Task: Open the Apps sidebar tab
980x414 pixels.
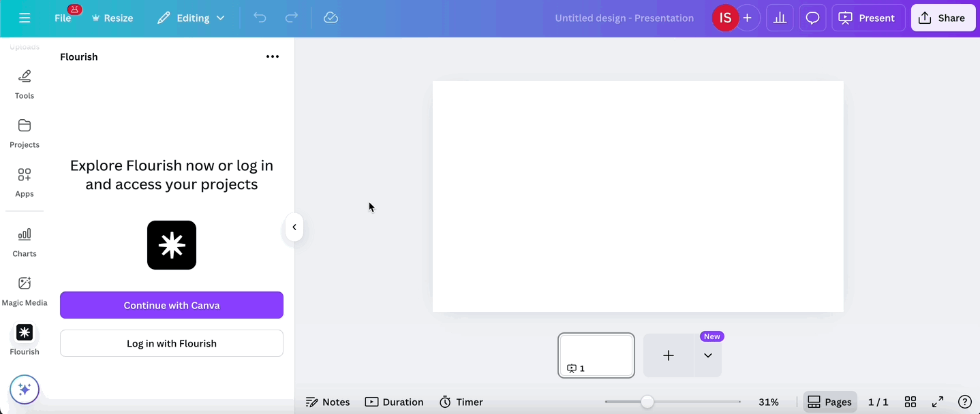Action: pyautogui.click(x=25, y=182)
